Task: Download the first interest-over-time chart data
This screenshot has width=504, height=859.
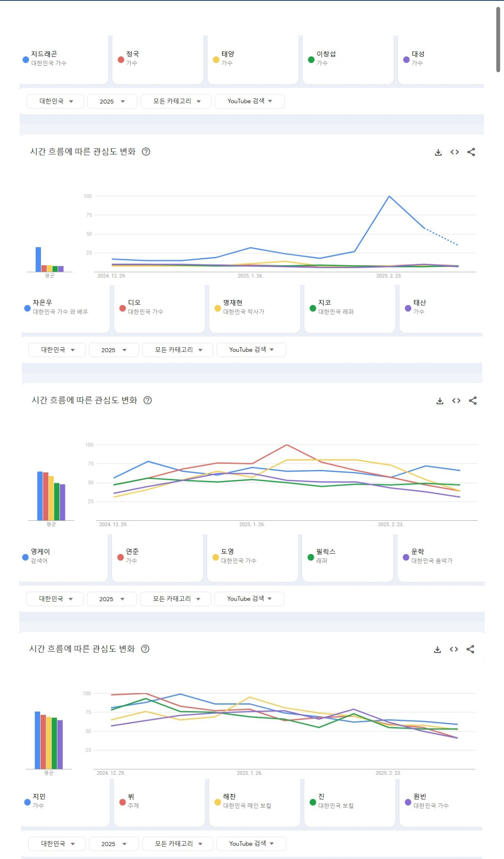Action: pyautogui.click(x=438, y=152)
